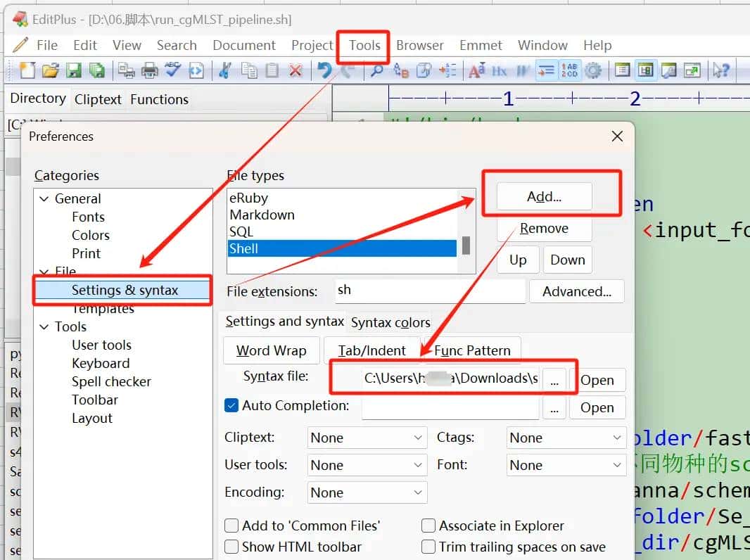Open the Encoding dropdown
The height and width of the screenshot is (560, 750).
[x=367, y=492]
